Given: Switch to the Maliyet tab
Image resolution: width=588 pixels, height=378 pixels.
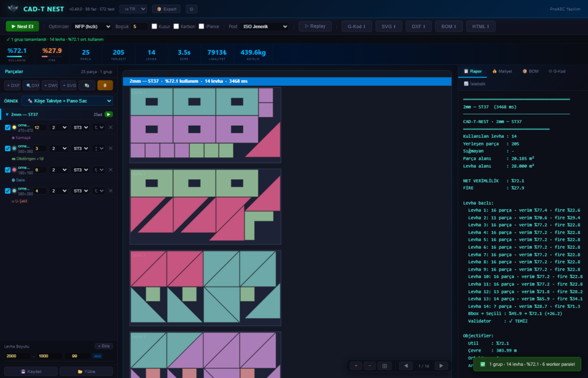Looking at the screenshot, I should coord(502,71).
